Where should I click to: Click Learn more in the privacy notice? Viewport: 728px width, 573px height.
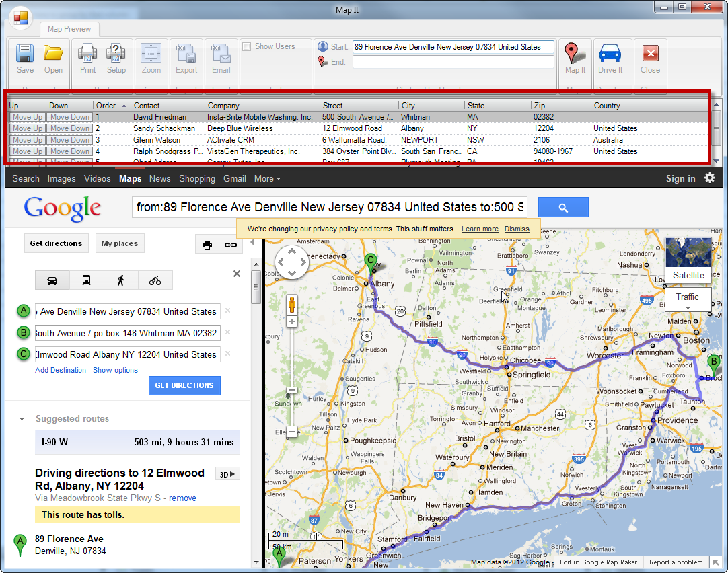point(480,229)
